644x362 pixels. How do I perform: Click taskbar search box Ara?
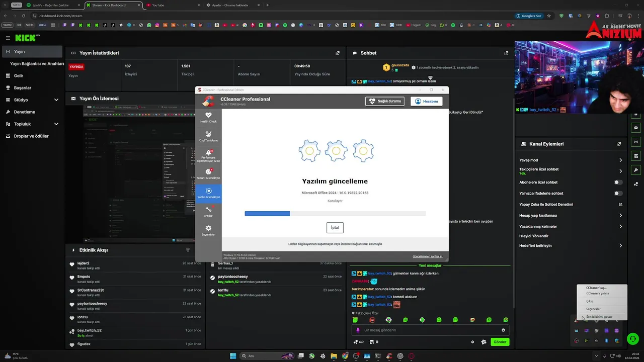(x=267, y=356)
